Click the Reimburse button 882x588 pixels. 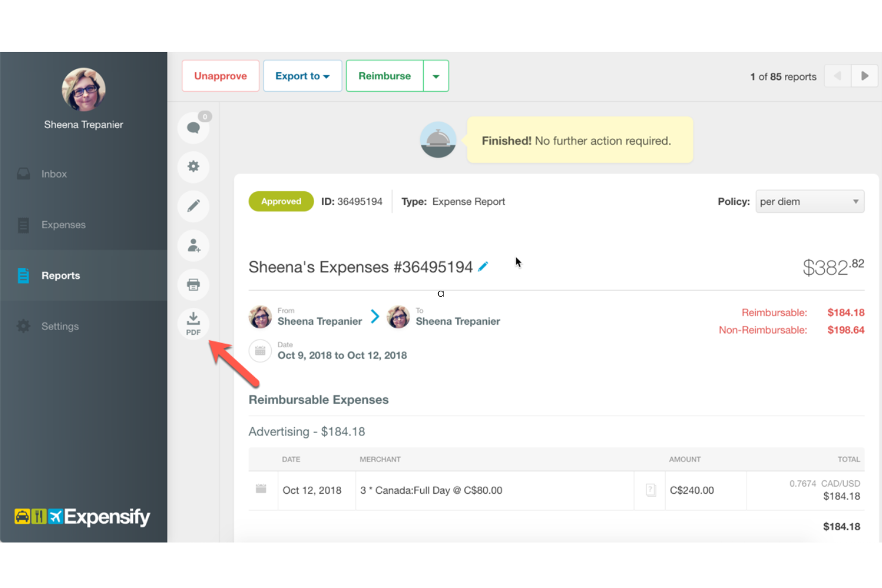click(384, 76)
